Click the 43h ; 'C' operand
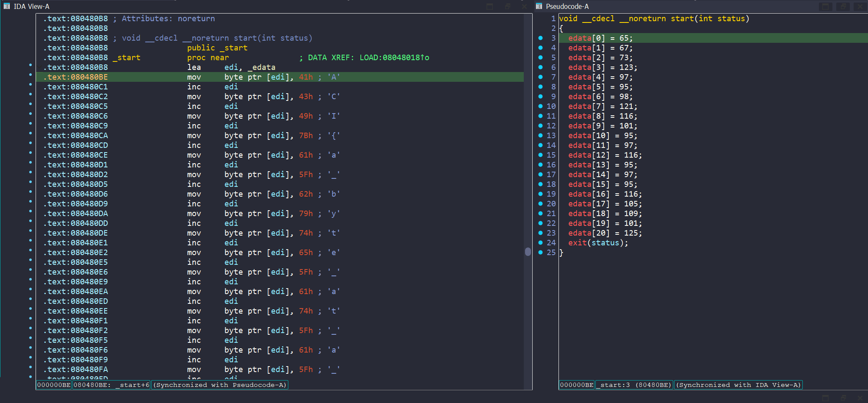 coord(319,97)
